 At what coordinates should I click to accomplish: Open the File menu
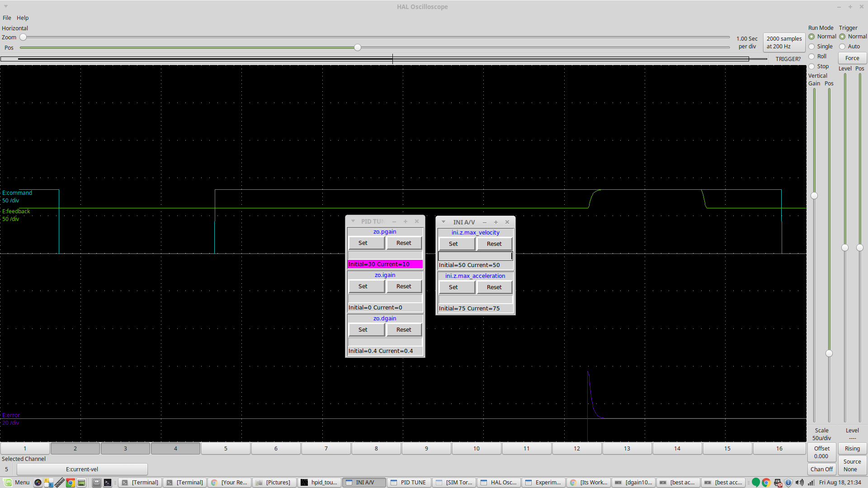(x=7, y=18)
